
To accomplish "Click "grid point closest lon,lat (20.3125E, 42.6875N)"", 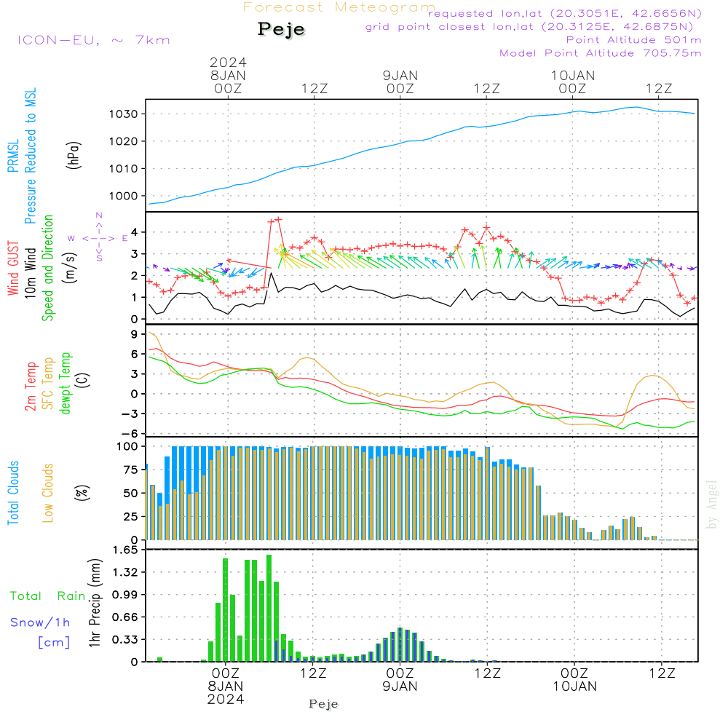I will pos(529,27).
